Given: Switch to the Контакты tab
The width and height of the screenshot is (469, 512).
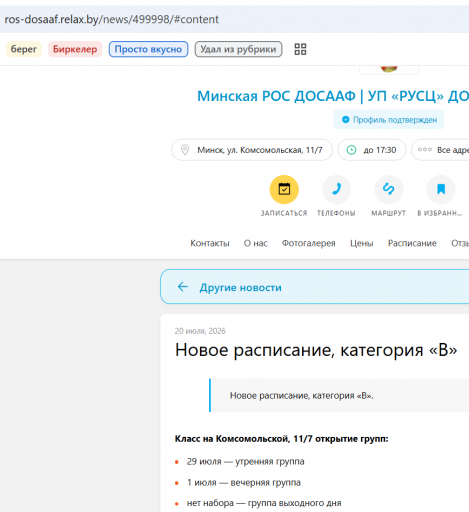Looking at the screenshot, I should point(210,243).
